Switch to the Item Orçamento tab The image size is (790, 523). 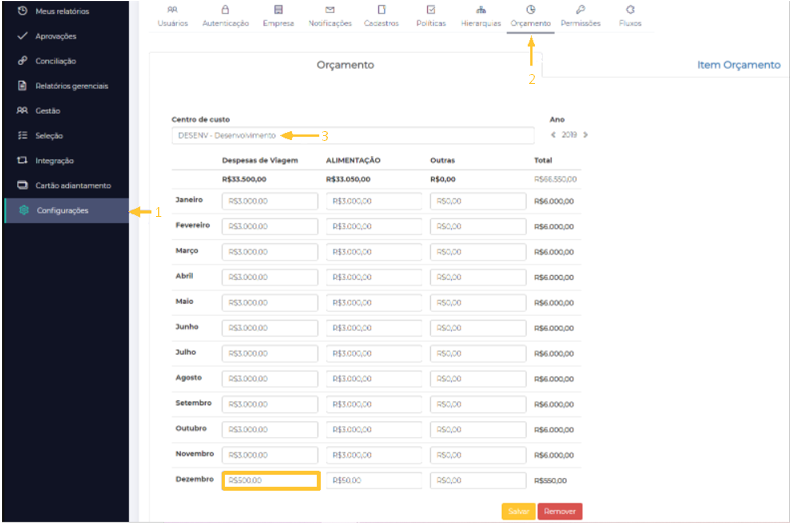[739, 65]
